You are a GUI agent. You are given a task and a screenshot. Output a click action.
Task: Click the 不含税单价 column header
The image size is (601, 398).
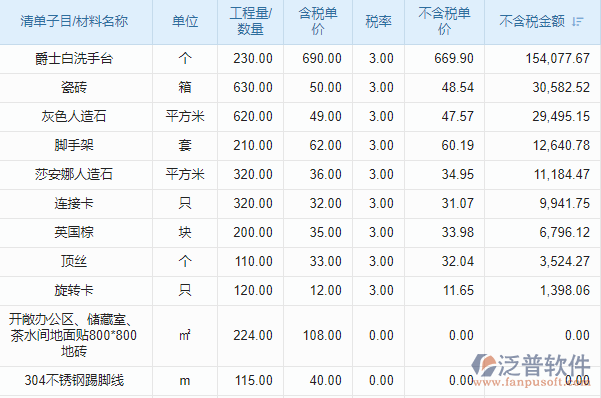[445, 21]
